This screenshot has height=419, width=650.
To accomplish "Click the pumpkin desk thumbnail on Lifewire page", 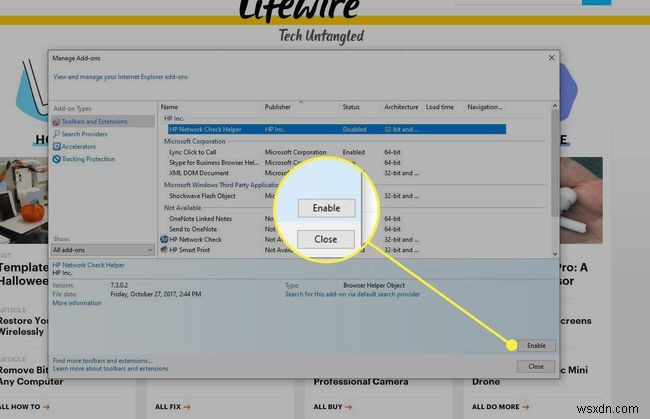I will [x=24, y=200].
